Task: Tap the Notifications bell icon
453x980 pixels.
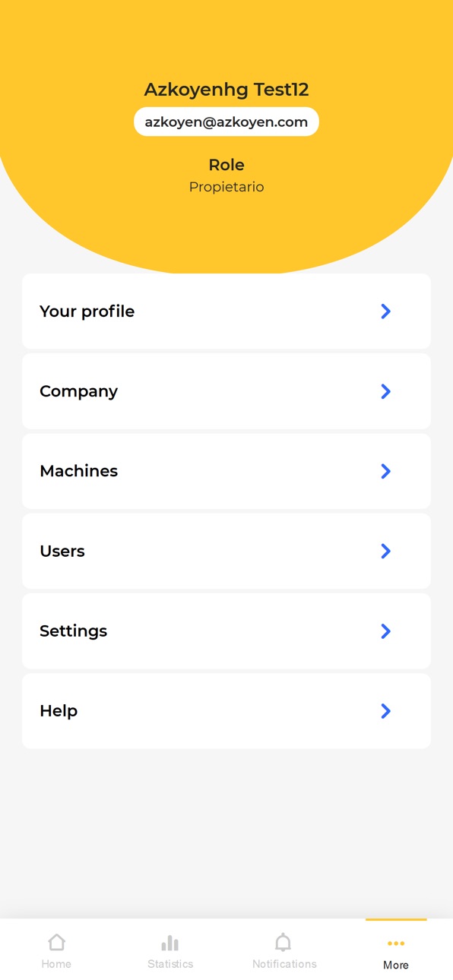Action: pos(283,942)
